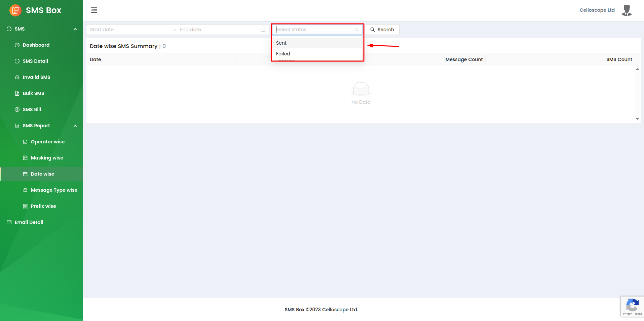Open SMS Detail page
This screenshot has height=321, width=644.
click(35, 61)
